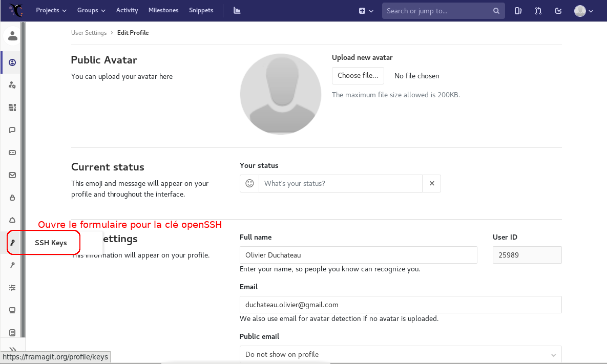Open Preferences sliders icon in sidebar

click(13, 288)
